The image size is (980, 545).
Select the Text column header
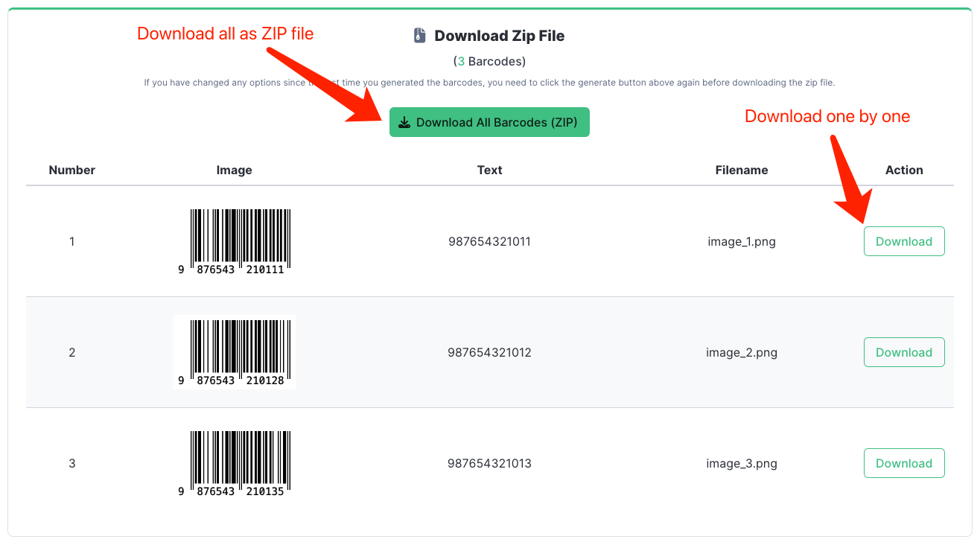coord(489,170)
